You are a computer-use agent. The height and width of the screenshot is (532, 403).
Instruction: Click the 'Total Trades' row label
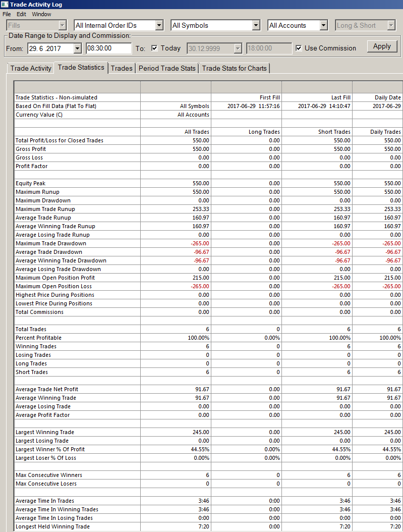point(31,329)
